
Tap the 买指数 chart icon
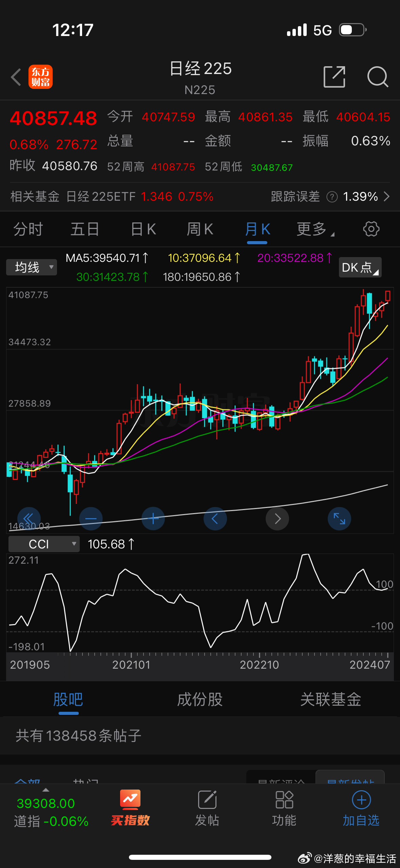coord(130,799)
